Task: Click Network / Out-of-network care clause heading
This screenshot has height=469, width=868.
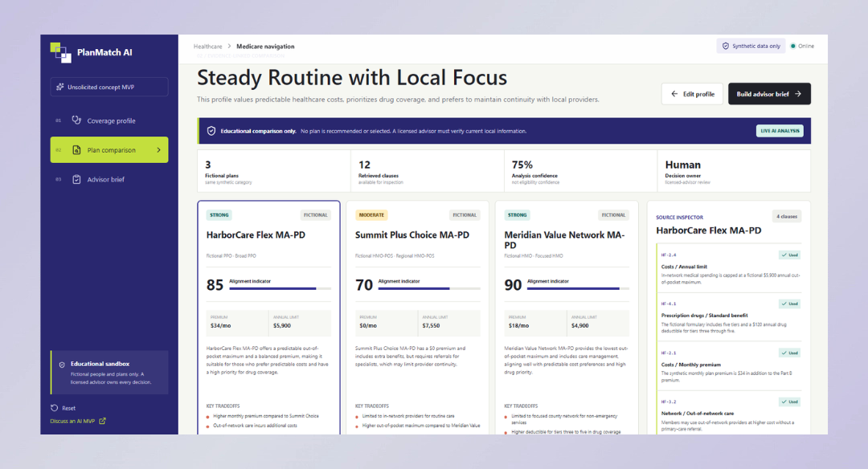Action: click(698, 413)
